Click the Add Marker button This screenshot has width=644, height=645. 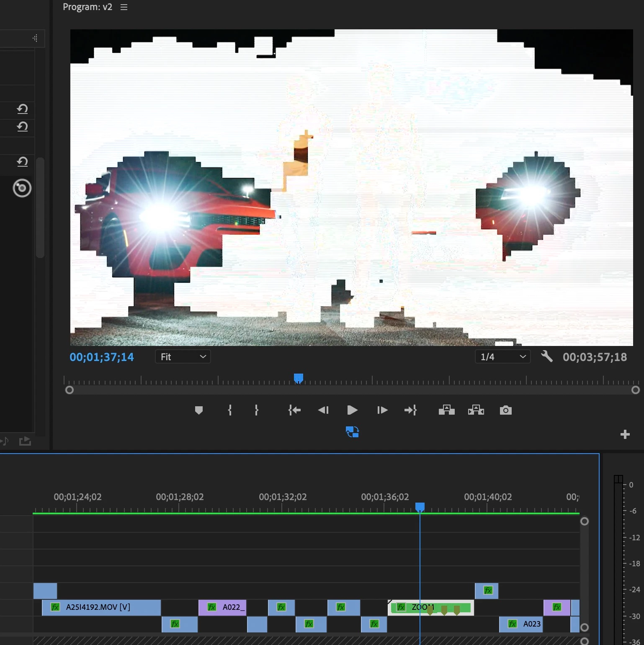click(x=199, y=410)
